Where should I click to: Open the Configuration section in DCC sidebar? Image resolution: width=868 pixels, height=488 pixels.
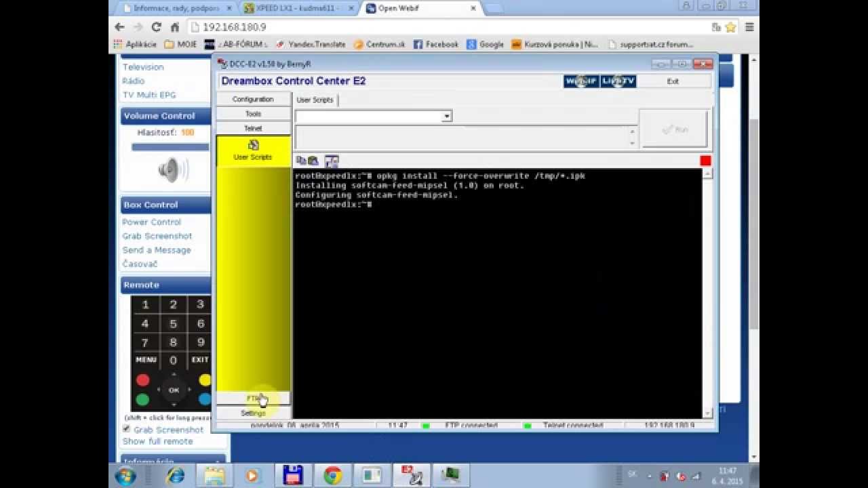pyautogui.click(x=253, y=99)
